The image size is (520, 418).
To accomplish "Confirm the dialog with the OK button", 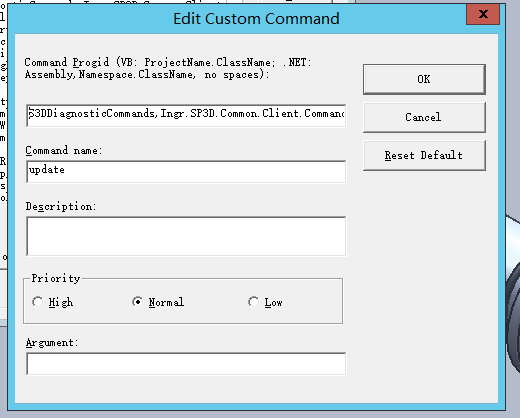I will 424,79.
